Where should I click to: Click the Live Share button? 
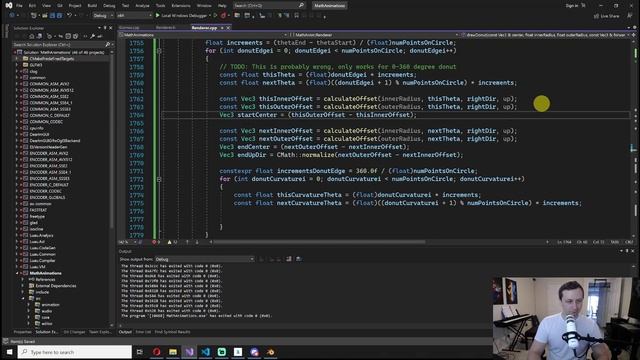click(607, 16)
